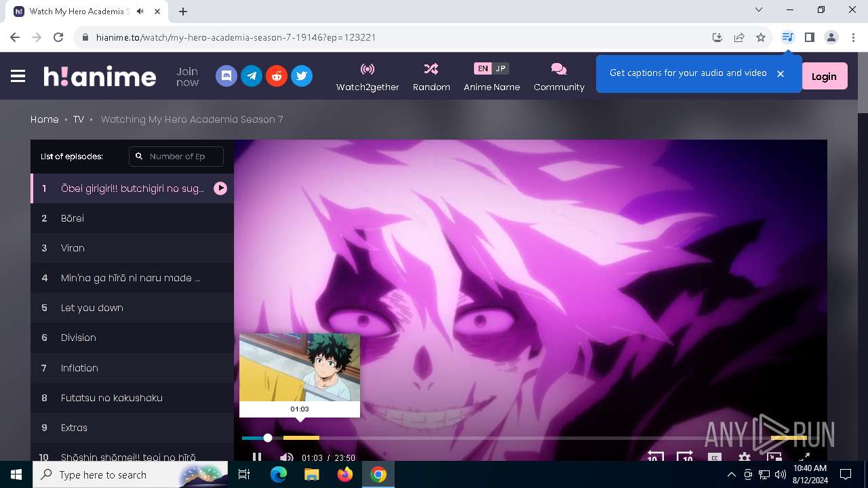Viewport: 868px width, 488px height.
Task: Go back to the previous page
Action: click(15, 37)
